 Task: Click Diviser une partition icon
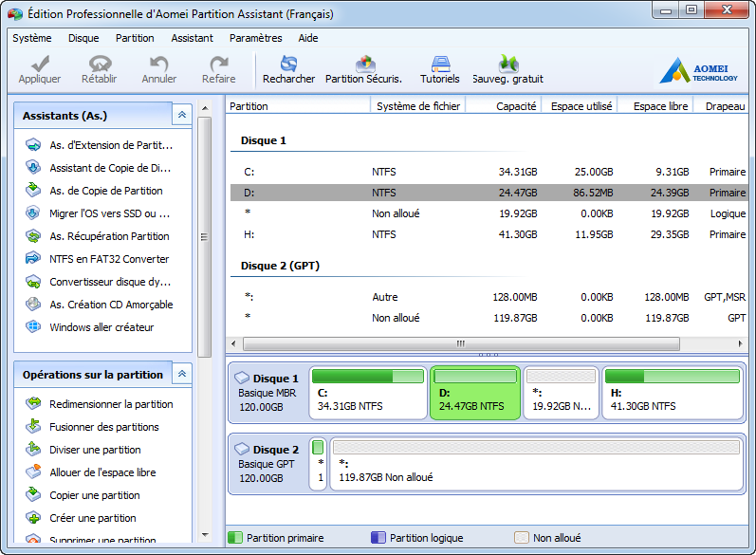click(x=33, y=449)
